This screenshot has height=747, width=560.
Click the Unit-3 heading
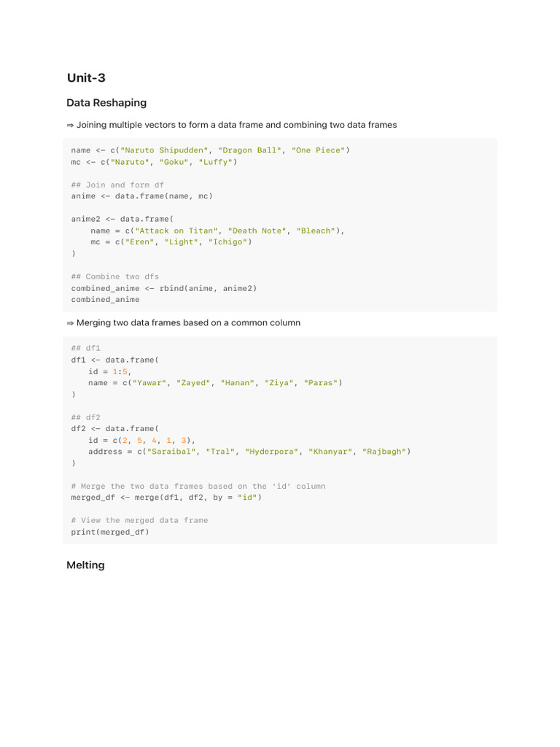pyautogui.click(x=86, y=78)
